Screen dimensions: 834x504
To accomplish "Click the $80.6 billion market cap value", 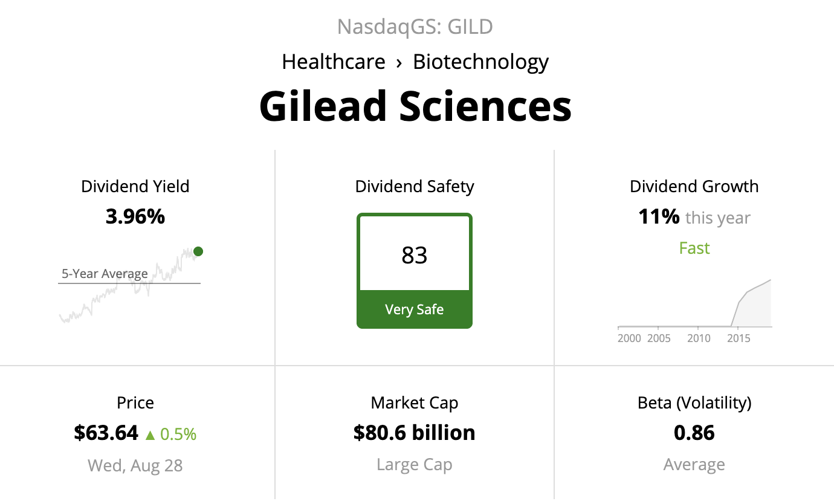I will click(x=415, y=433).
